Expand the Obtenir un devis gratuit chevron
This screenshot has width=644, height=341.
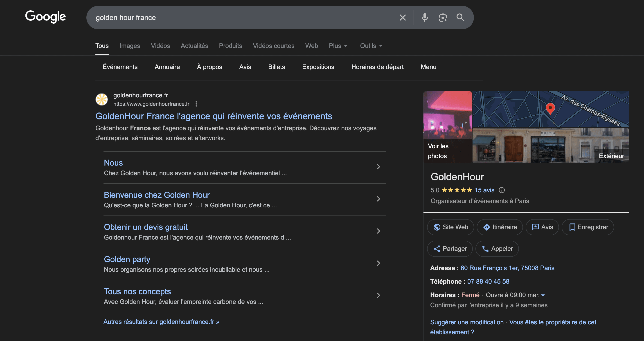click(378, 231)
